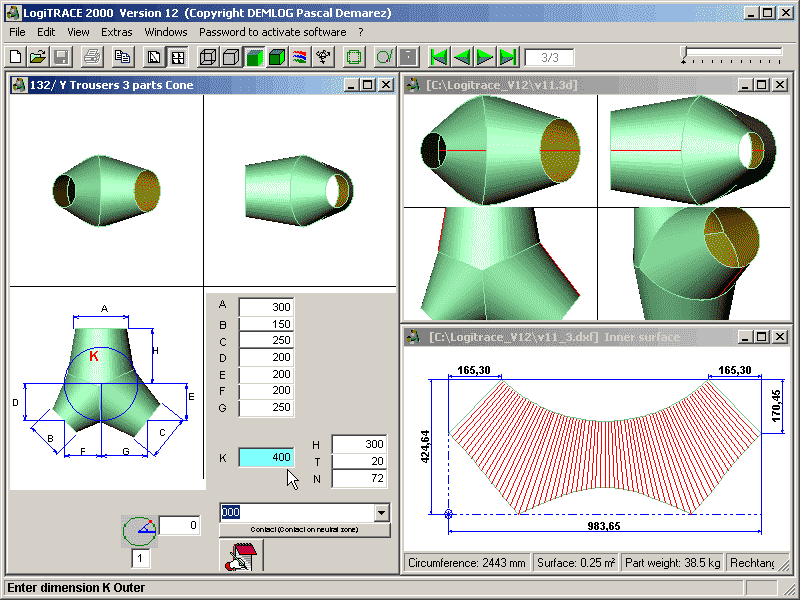Select the single drawing view toolbar icon

click(154, 57)
